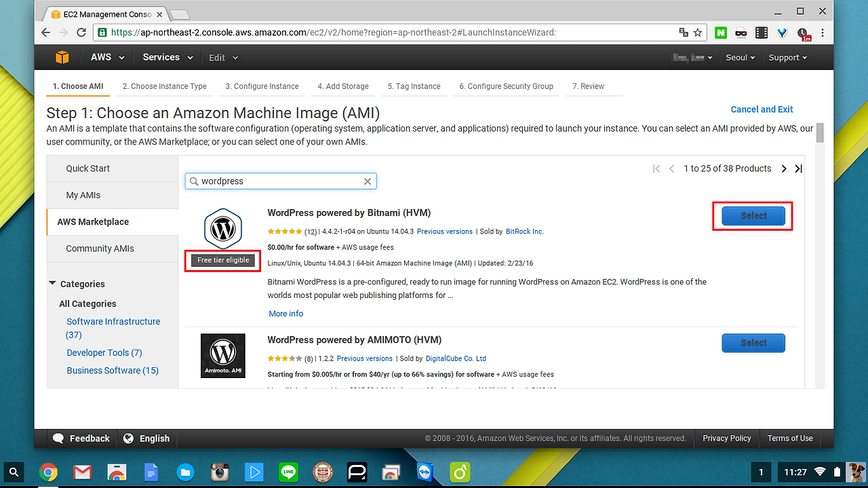Open BitRock Inc. seller link
This screenshot has width=868, height=488.
point(525,231)
